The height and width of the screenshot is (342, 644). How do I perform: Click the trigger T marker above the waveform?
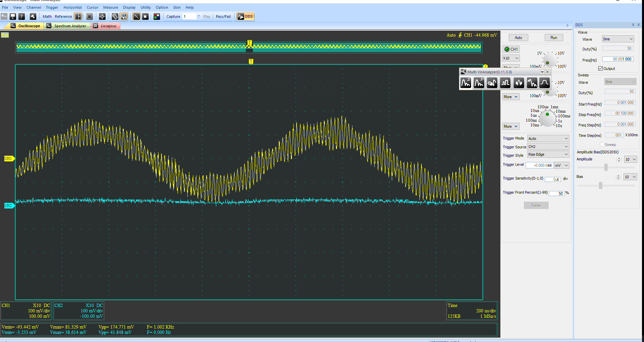[251, 61]
